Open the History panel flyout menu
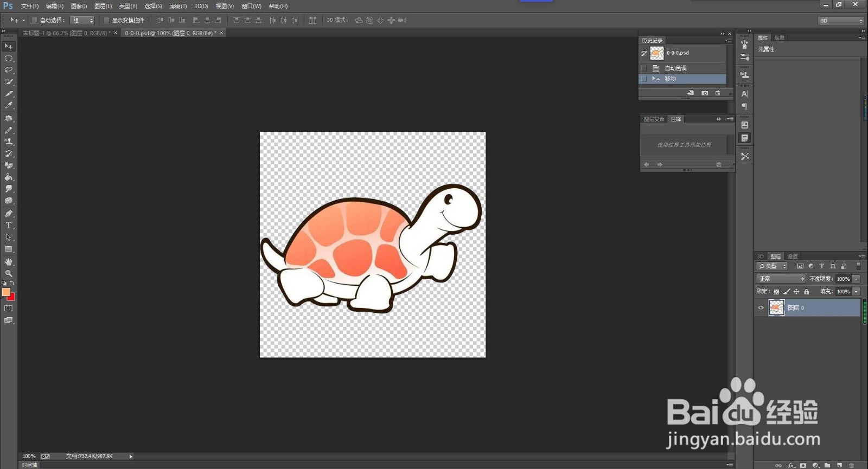Image resolution: width=868 pixels, height=469 pixels. (x=729, y=41)
